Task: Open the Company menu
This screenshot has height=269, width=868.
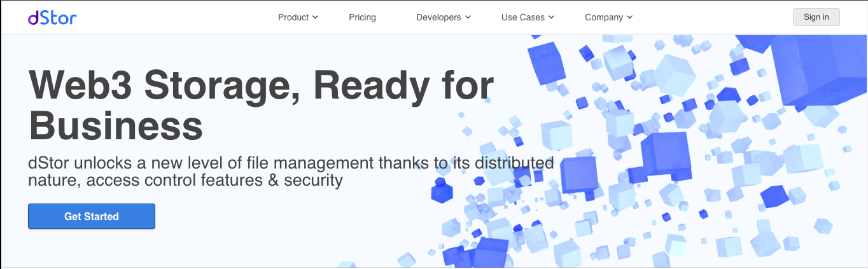Action: (x=609, y=17)
